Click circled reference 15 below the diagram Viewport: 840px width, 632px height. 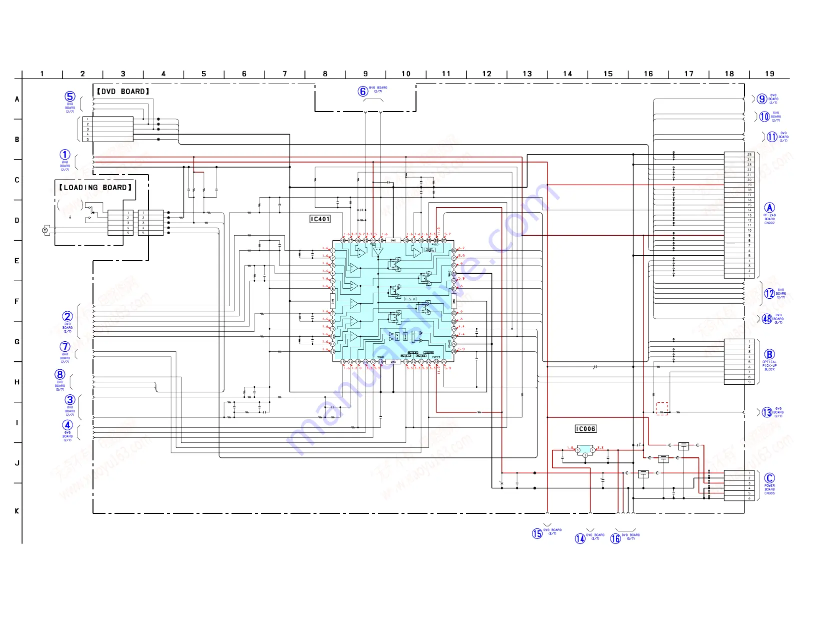[537, 533]
